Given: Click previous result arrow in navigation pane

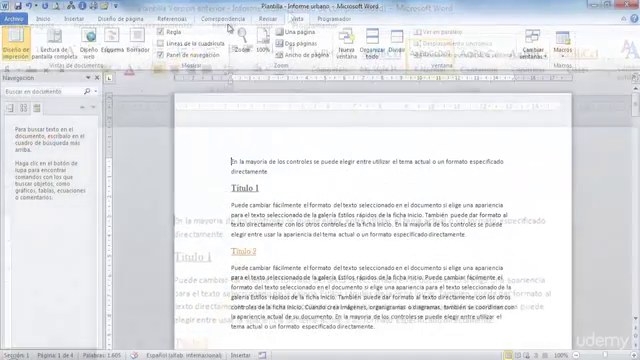Looking at the screenshot, I should (x=82, y=107).
